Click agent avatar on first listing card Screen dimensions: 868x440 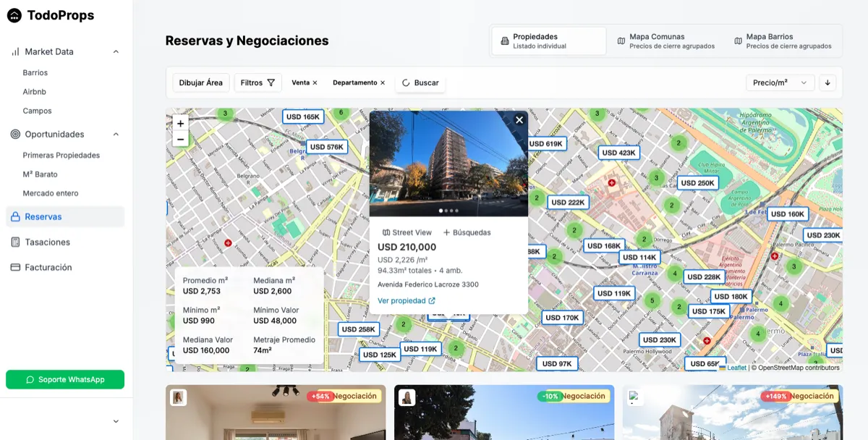(178, 397)
